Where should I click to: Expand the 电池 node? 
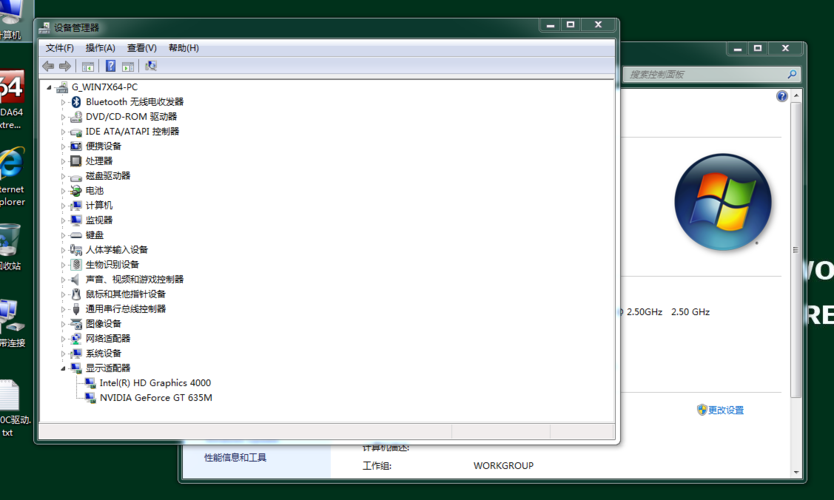[x=63, y=191]
